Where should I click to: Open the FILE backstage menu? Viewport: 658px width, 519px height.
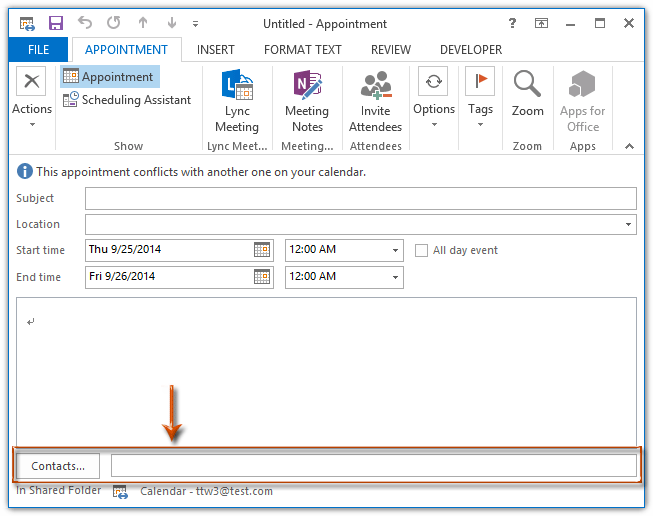click(39, 49)
